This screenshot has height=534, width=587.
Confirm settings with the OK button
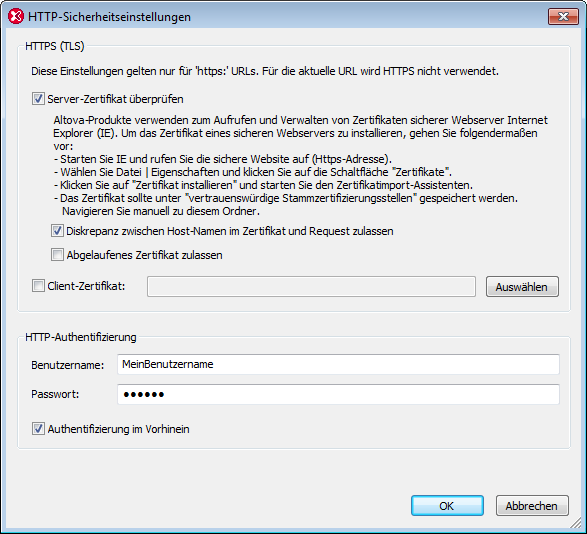click(447, 506)
